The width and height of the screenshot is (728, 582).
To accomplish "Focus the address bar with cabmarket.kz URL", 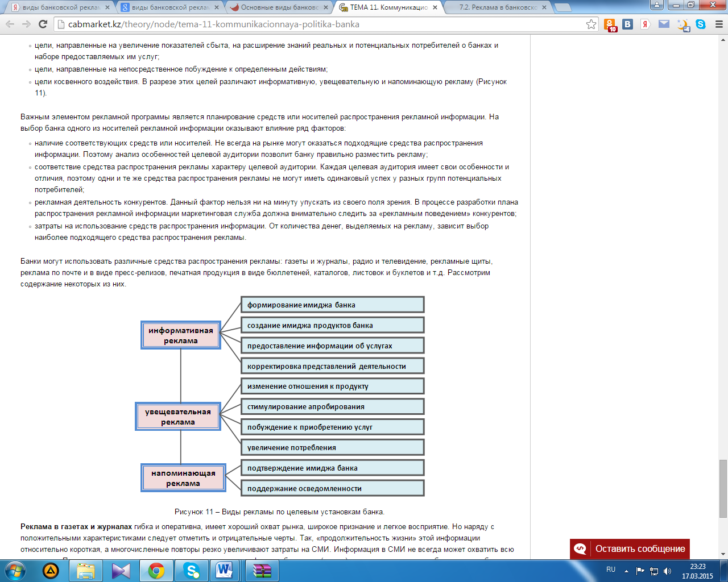I will click(325, 24).
